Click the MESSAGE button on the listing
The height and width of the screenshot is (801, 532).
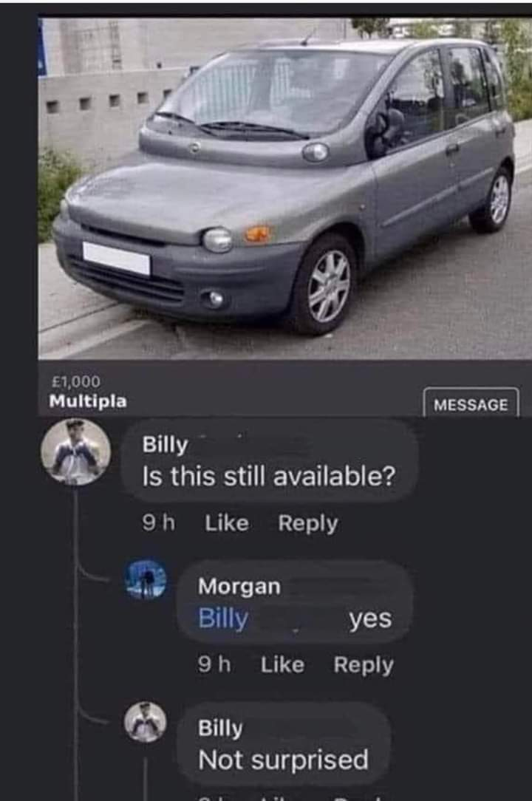(471, 403)
